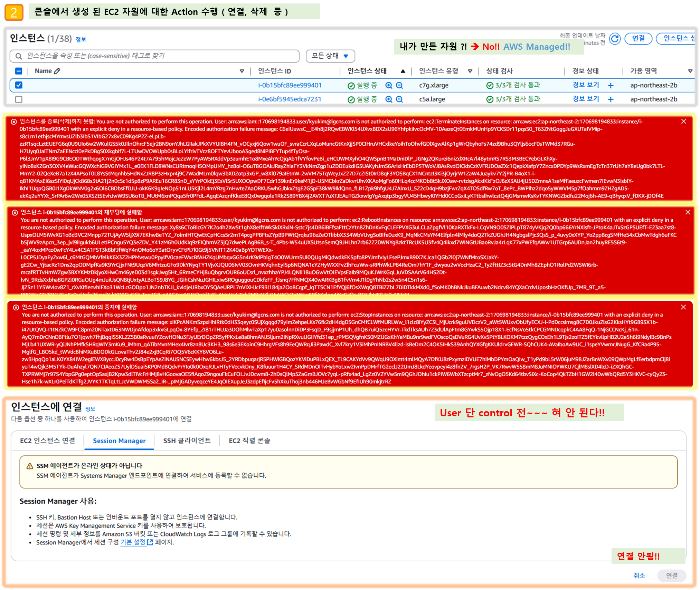700x590 pixels.
Task: Open the EC2 직렬 콘솔 tab
Action: tap(249, 441)
